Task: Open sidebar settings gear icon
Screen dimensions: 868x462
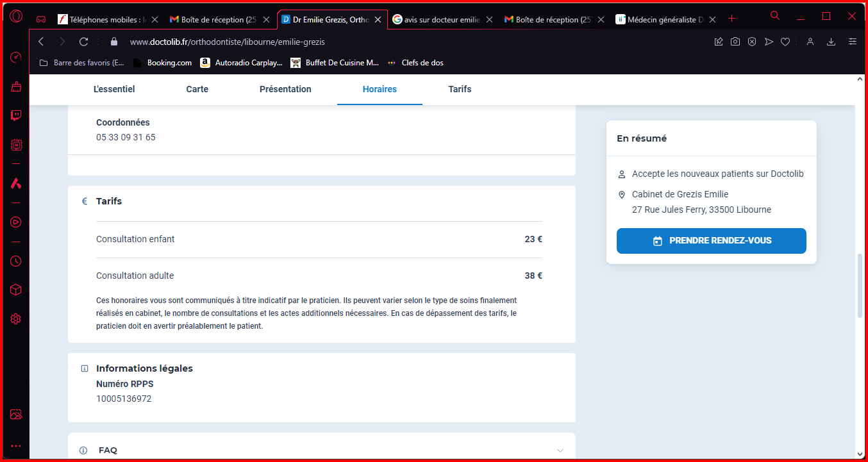Action: (x=16, y=319)
